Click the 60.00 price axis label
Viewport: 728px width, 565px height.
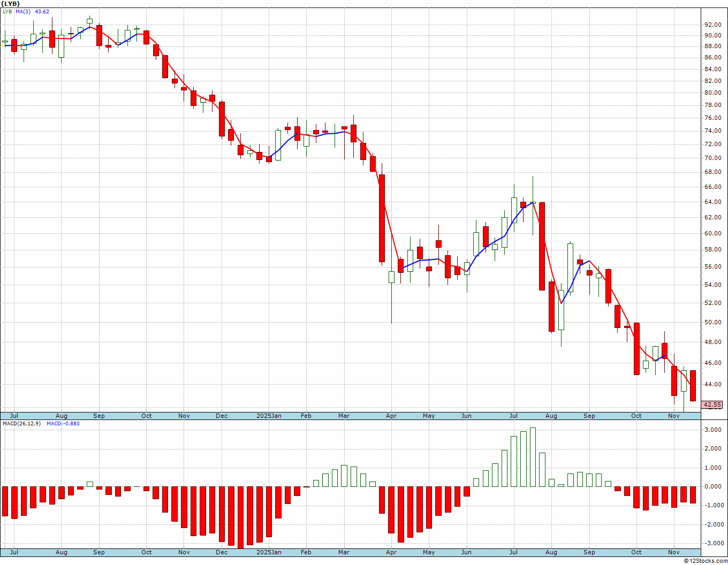coord(712,233)
